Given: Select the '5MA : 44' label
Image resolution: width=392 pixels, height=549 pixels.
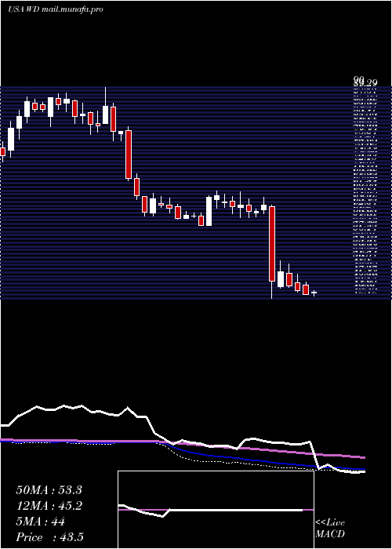Looking at the screenshot, I should click(x=41, y=522).
